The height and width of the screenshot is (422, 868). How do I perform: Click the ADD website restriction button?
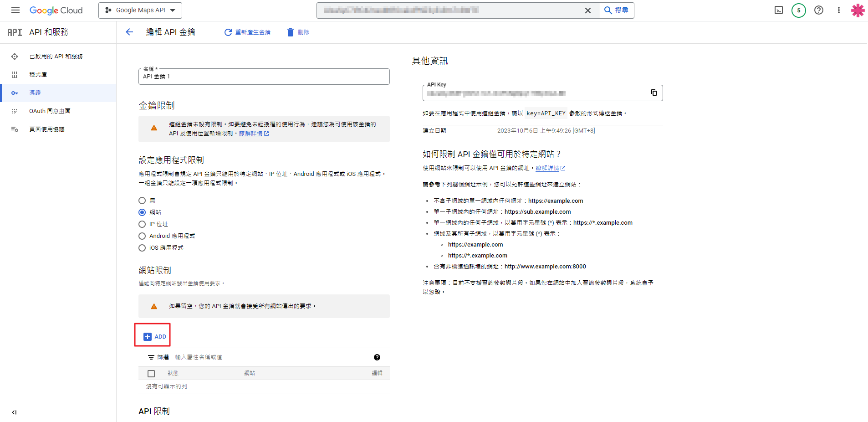pyautogui.click(x=155, y=337)
